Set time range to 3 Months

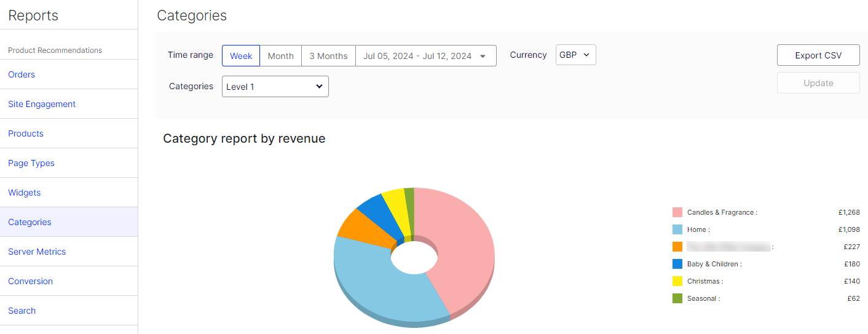coord(328,56)
